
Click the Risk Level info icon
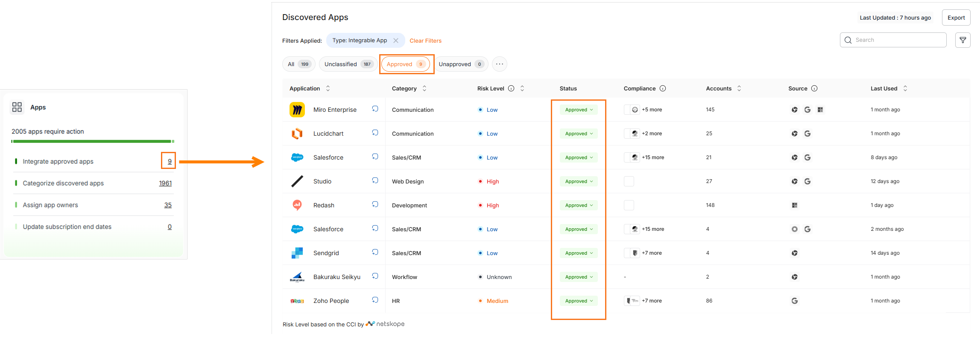tap(511, 88)
